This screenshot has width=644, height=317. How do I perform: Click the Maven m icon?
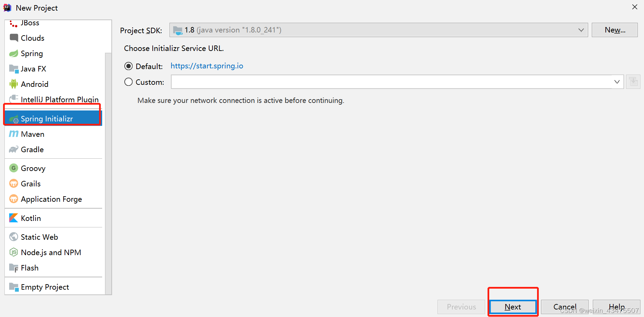point(14,134)
